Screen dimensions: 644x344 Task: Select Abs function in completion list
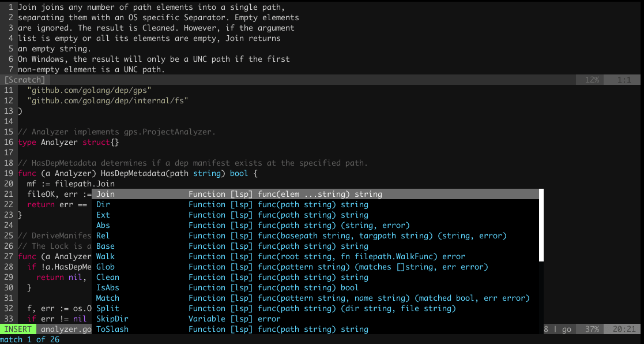pos(104,226)
